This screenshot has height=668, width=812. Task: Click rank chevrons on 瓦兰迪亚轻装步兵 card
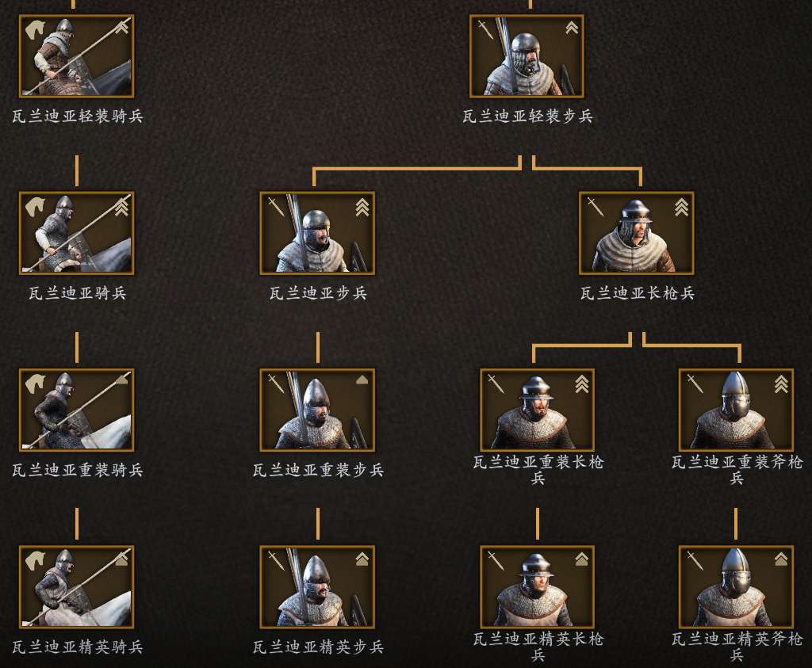point(572,28)
